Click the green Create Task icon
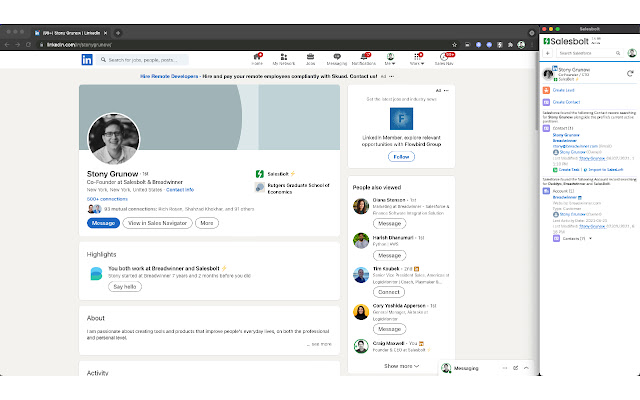The width and height of the screenshot is (640, 400). (x=555, y=169)
